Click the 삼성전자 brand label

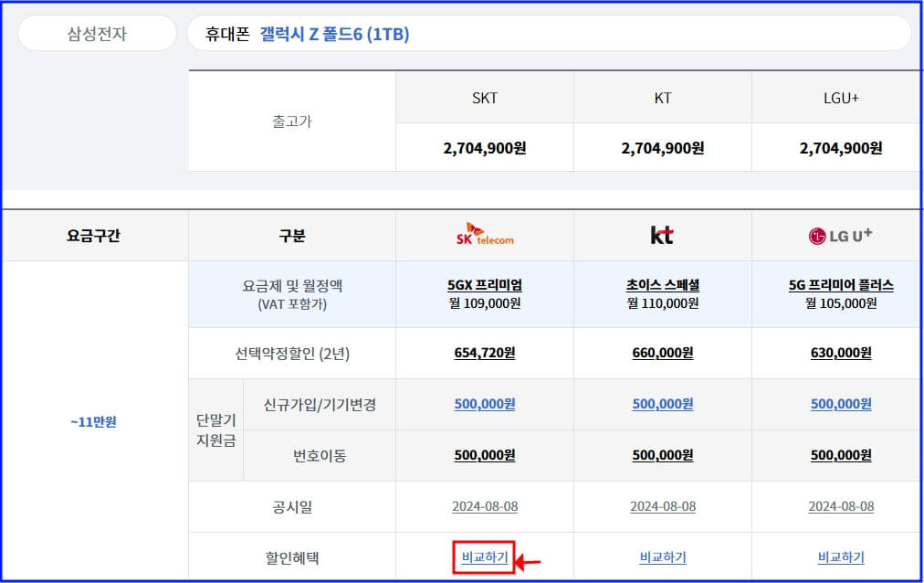(95, 33)
